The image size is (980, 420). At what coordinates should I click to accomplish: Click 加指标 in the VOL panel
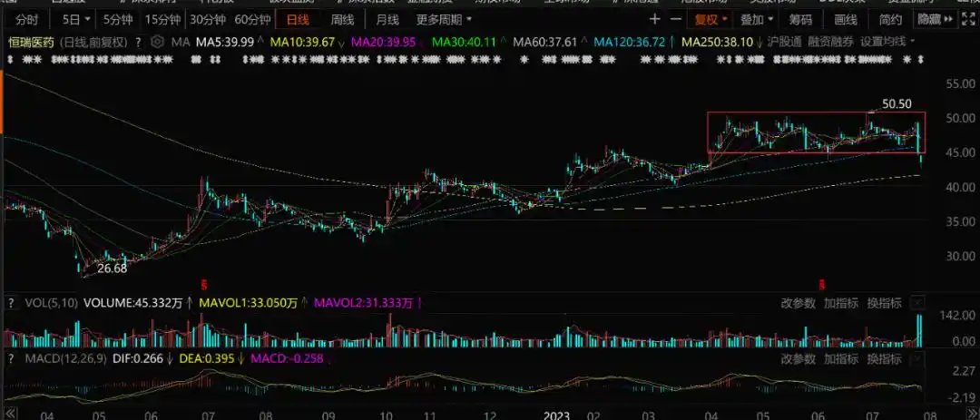841,304
